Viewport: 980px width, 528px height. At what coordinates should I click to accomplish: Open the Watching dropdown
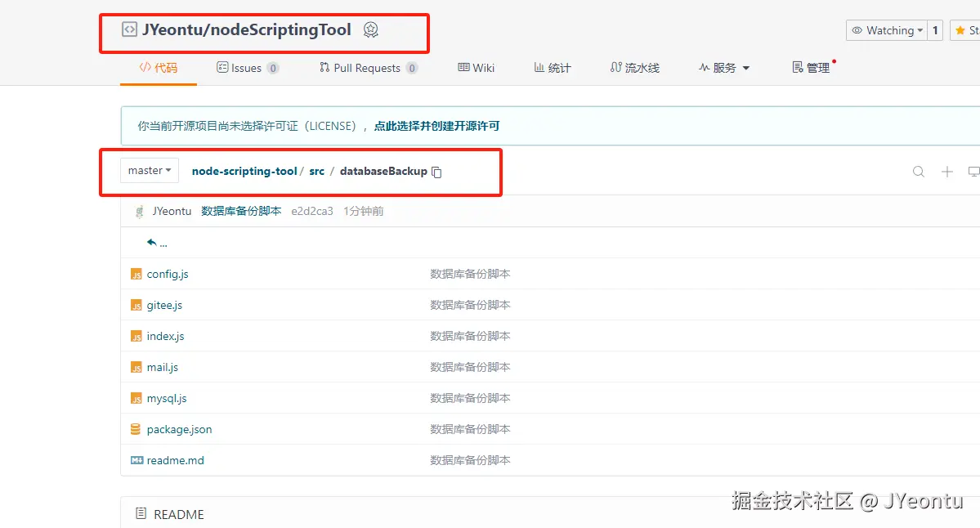[886, 30]
